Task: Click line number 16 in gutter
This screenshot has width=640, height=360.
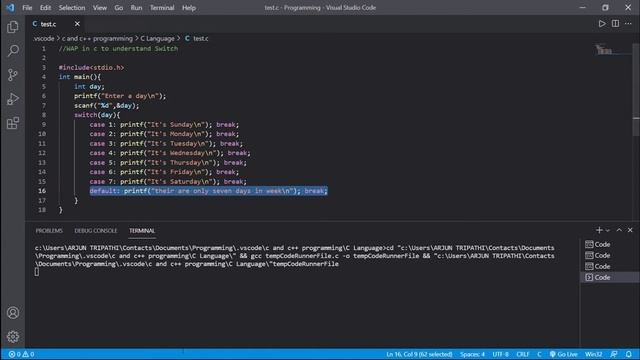Action: click(42, 191)
